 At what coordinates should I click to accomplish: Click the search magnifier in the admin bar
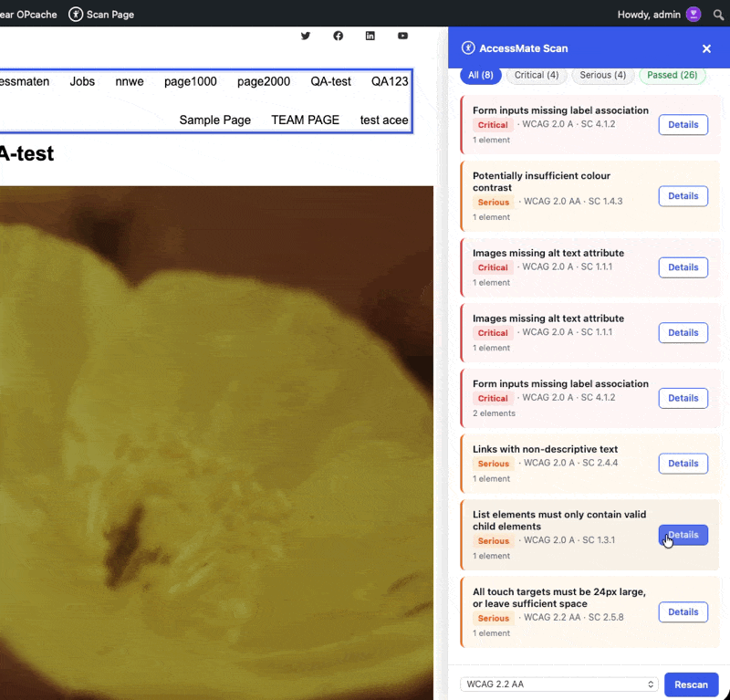(x=718, y=15)
